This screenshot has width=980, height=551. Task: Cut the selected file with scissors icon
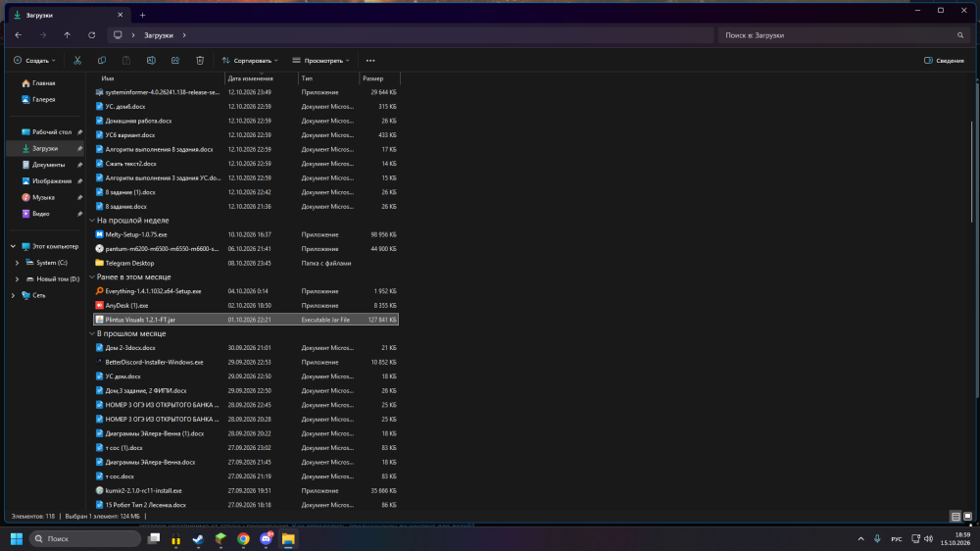(77, 61)
